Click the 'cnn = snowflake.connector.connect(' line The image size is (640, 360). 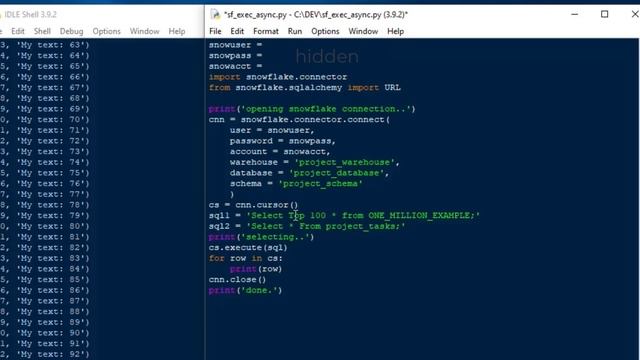pos(299,120)
